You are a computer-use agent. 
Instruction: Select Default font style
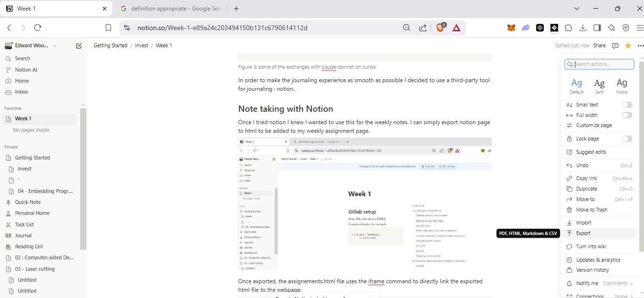point(577,86)
